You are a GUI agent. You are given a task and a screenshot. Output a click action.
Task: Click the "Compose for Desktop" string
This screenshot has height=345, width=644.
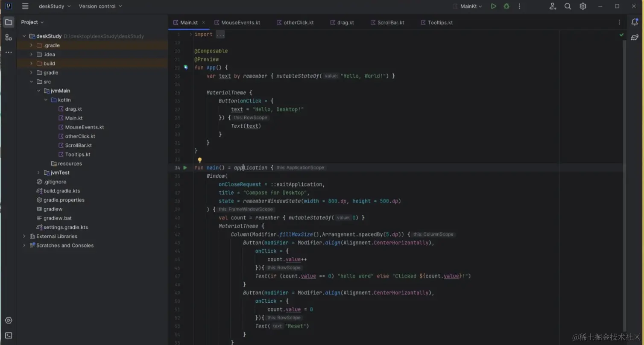click(x=276, y=193)
